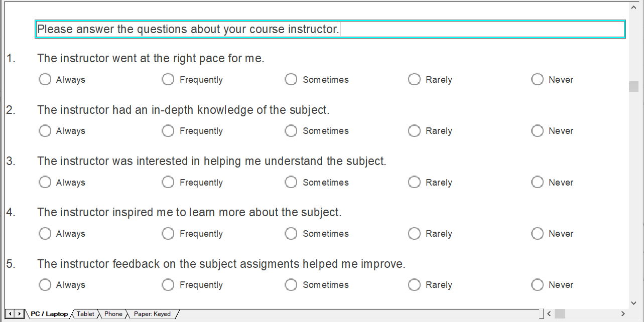Click the tab-strip left scroll arrow
This screenshot has width=644, height=322.
click(x=11, y=313)
